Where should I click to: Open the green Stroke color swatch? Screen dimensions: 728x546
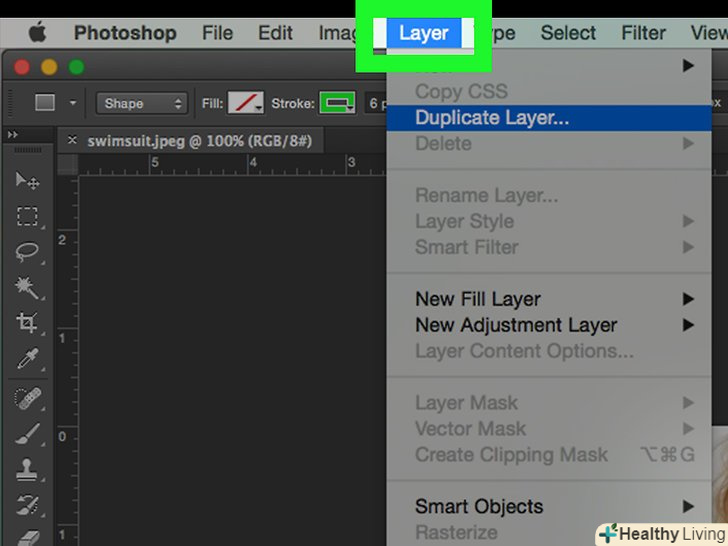[x=337, y=103]
